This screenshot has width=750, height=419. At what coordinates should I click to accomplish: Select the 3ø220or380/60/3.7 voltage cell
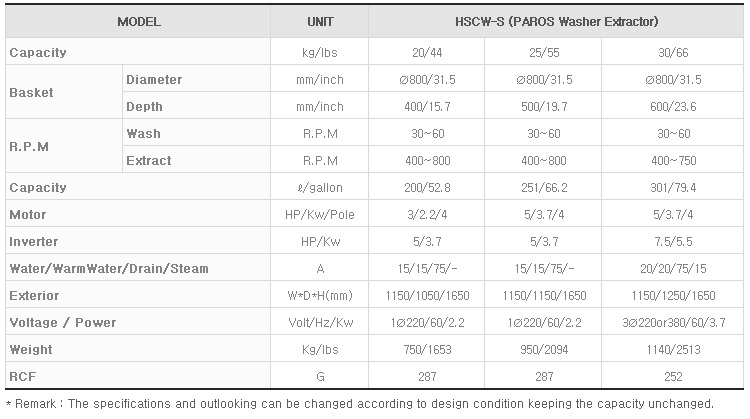pyautogui.click(x=673, y=323)
